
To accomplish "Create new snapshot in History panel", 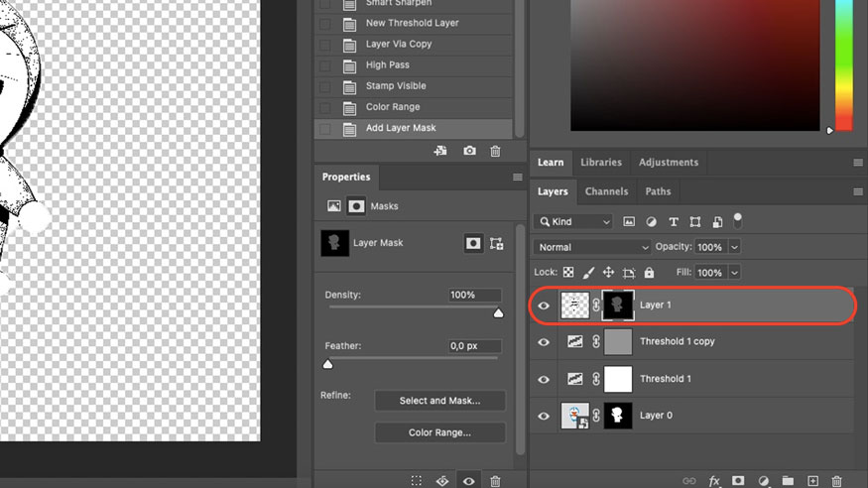I will [469, 151].
